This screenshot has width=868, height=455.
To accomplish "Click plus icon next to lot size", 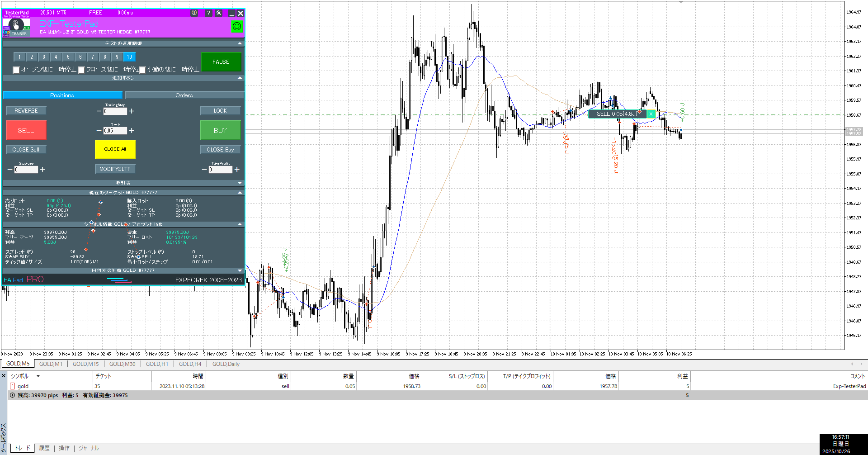I will [132, 131].
